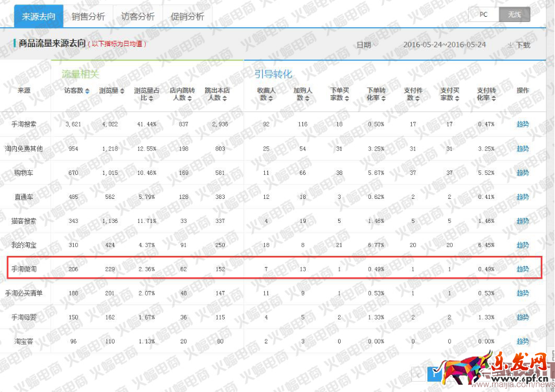
Task: Sort by 浏览量占比 column arrows
Action: tap(151, 98)
